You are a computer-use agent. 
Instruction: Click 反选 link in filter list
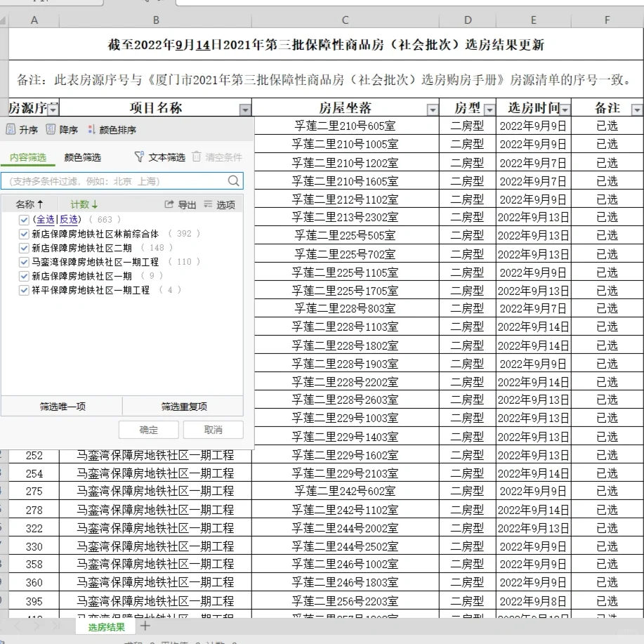(69, 220)
